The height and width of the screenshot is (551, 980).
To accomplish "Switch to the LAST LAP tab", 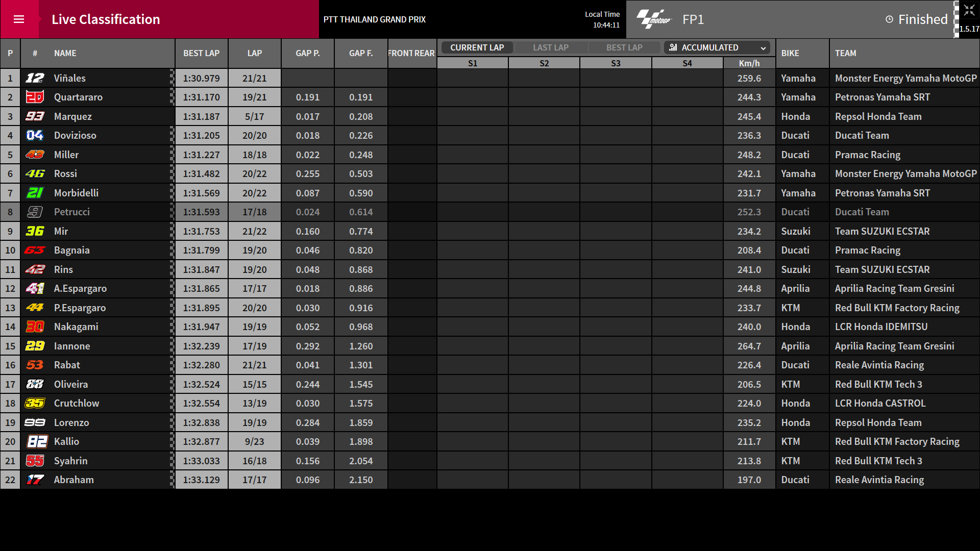I will pos(551,47).
